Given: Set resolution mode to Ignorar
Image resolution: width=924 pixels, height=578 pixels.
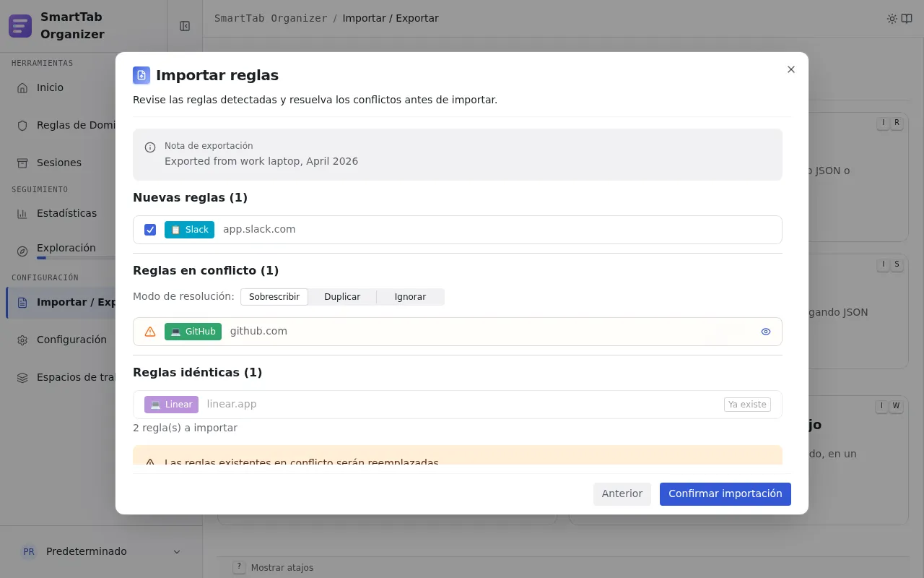Looking at the screenshot, I should point(410,297).
